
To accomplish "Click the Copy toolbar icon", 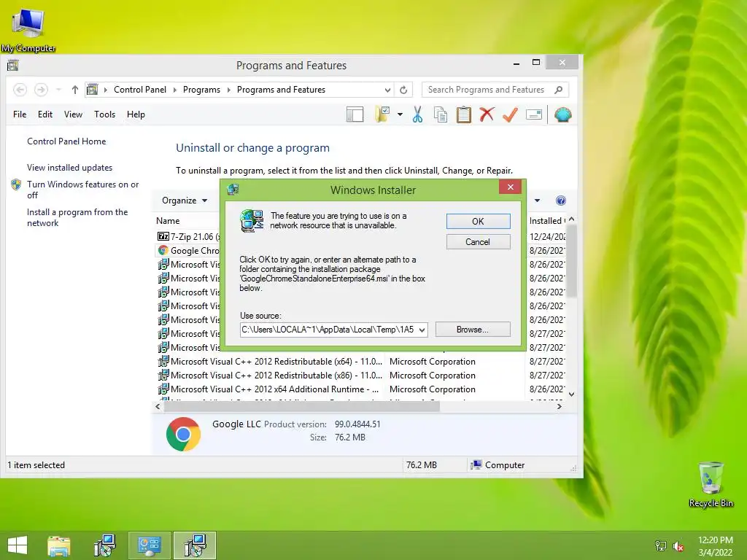I will [x=441, y=114].
